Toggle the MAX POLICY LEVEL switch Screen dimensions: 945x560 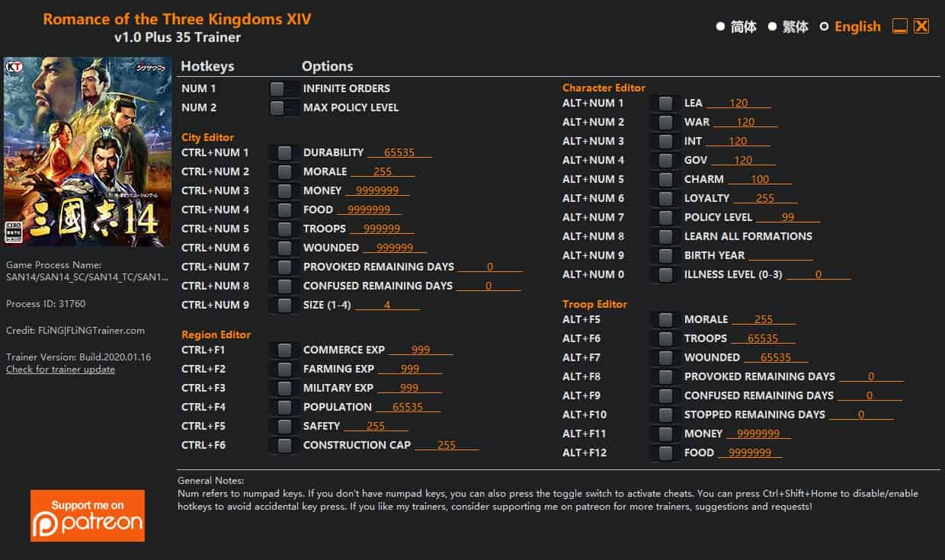(284, 107)
